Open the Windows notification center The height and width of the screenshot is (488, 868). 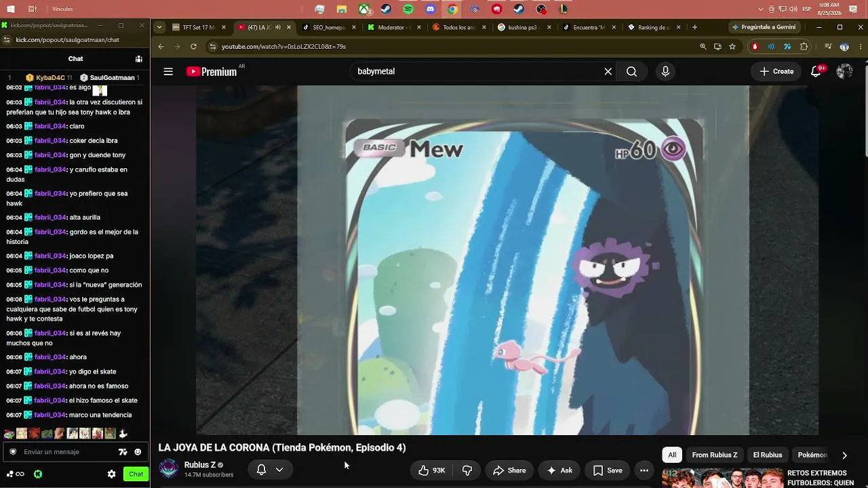(853, 9)
